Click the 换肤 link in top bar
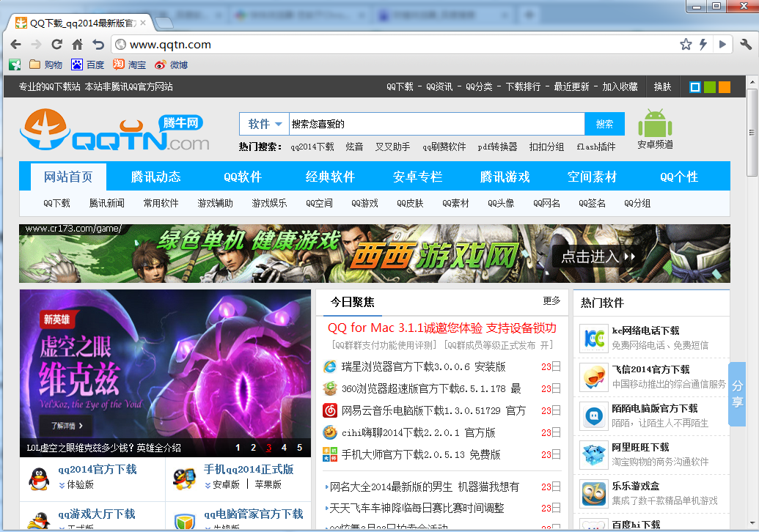This screenshot has width=759, height=532. (662, 86)
